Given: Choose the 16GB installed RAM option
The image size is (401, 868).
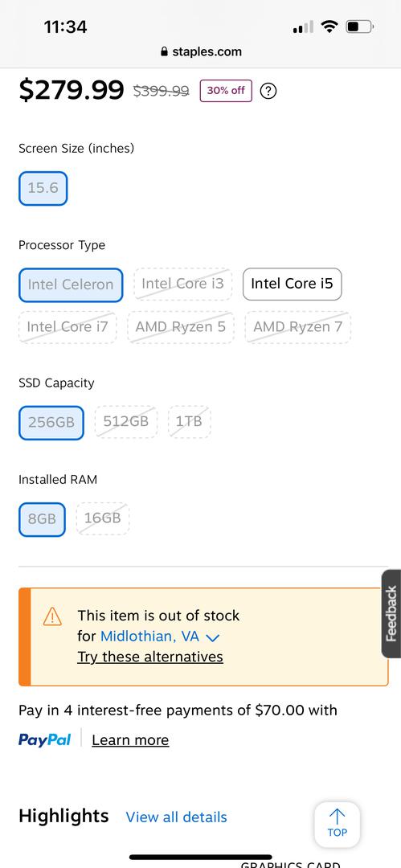Looking at the screenshot, I should [x=103, y=518].
